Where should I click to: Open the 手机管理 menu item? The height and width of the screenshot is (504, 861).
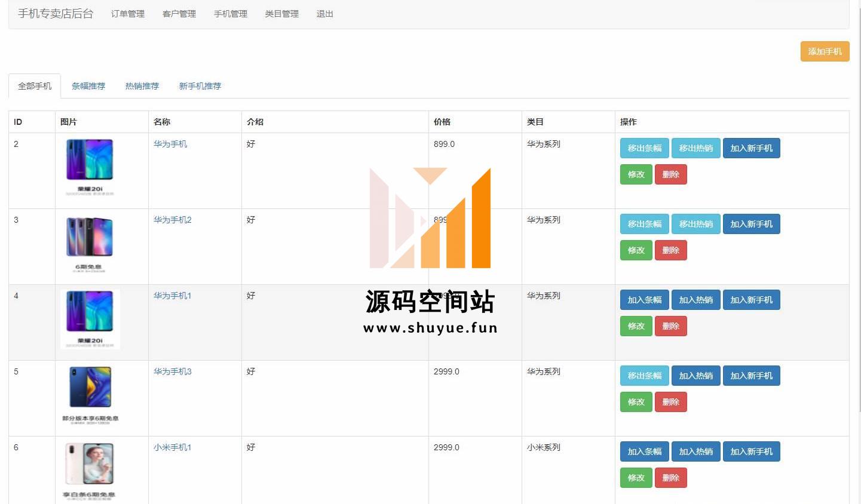point(231,14)
